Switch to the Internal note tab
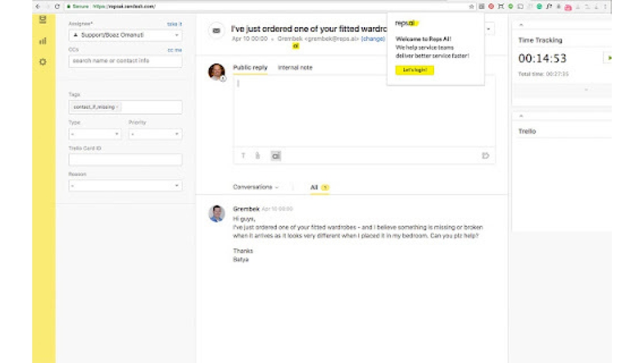This screenshot has width=644, height=363. click(x=295, y=68)
